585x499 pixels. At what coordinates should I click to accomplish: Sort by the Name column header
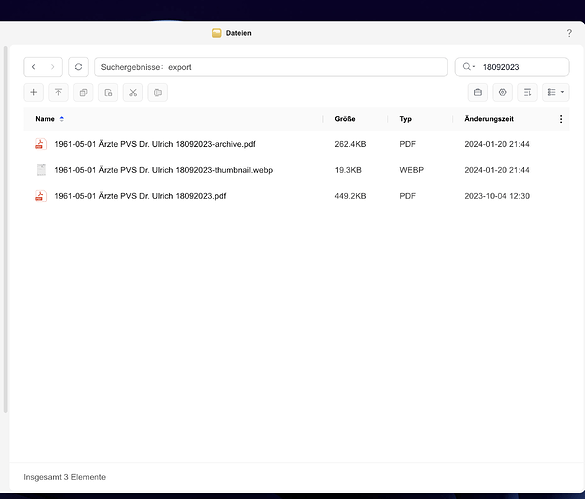tap(45, 119)
